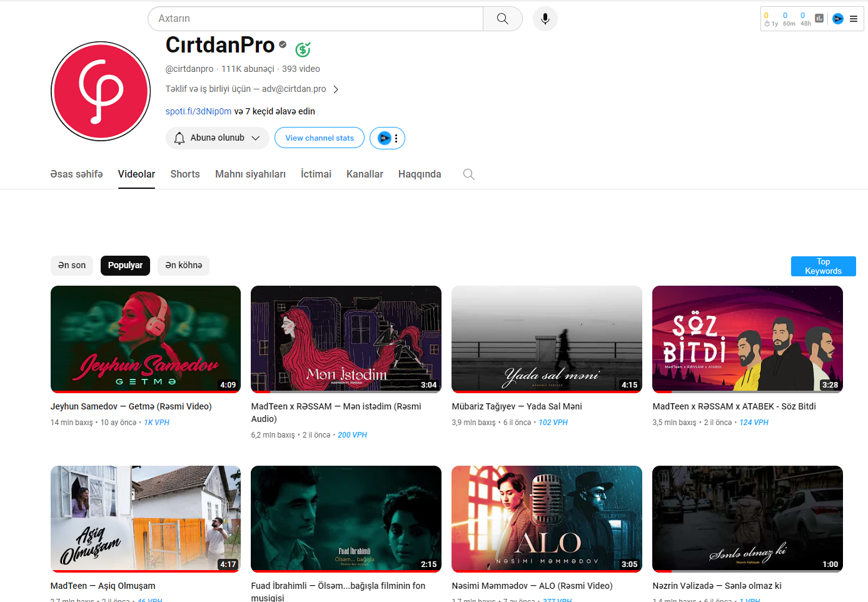Click title 'MadTeen x RƏSSAM x ATABEK - Söz Bitdi'
868x602 pixels.
pos(734,406)
